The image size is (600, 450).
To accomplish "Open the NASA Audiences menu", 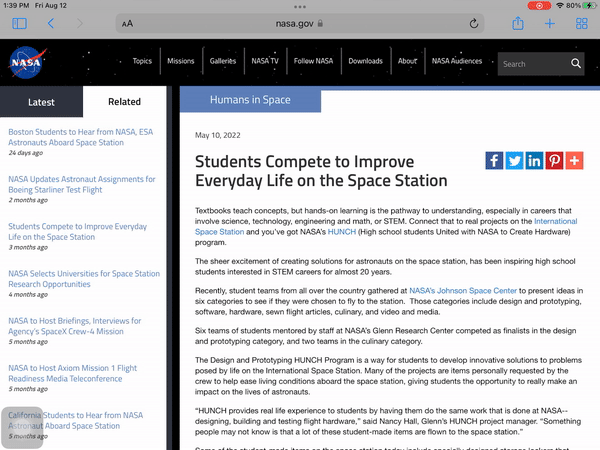I will (457, 61).
